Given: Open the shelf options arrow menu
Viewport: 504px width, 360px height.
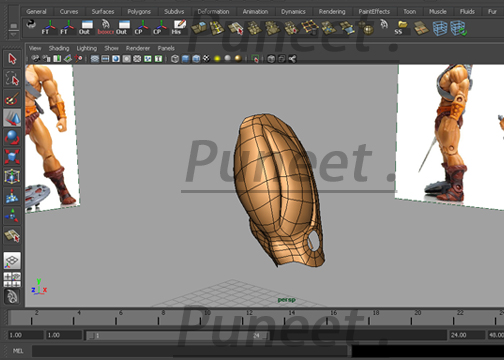Looking at the screenshot, I should (x=13, y=34).
